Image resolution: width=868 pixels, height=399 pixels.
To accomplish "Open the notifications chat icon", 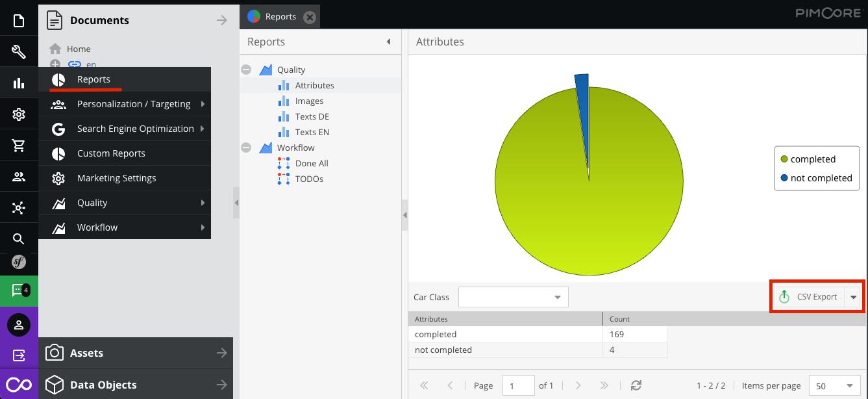I will coord(19,290).
